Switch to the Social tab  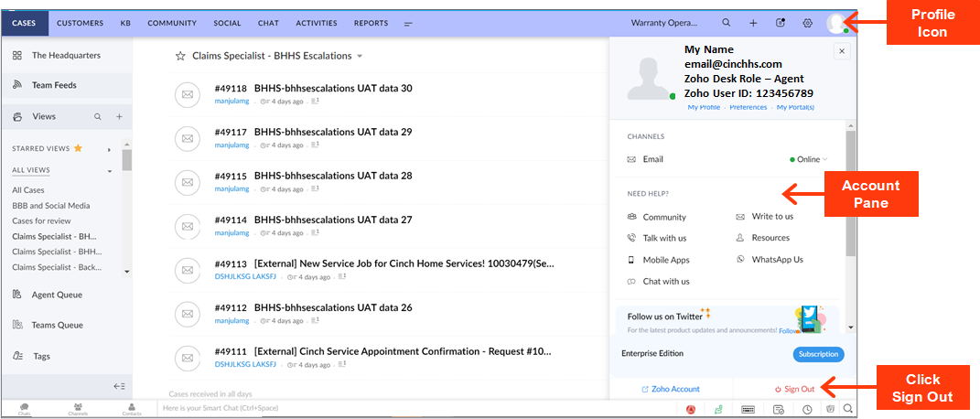[x=227, y=23]
